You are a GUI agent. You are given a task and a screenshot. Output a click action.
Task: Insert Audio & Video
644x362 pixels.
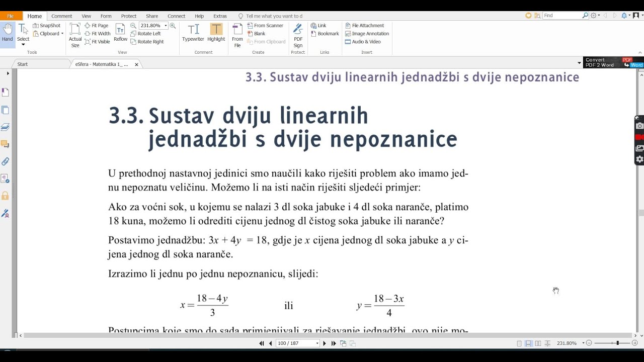click(363, 42)
